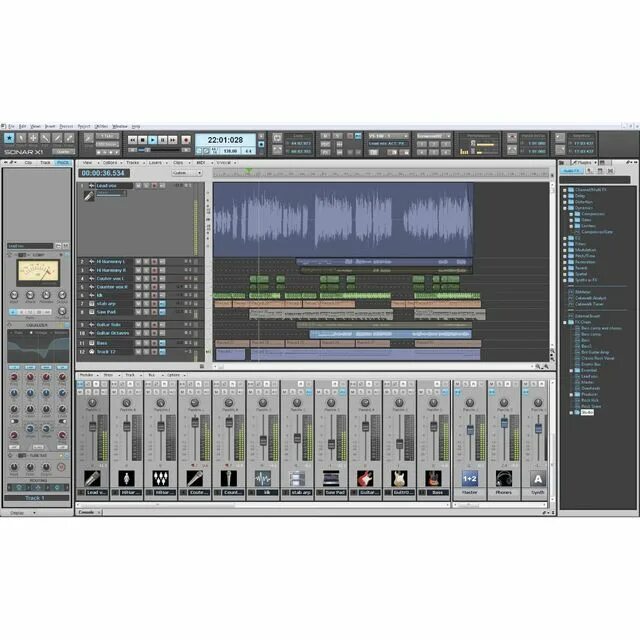Click the kik console strip name
Viewport: 640px width, 640px height.
pyautogui.click(x=267, y=493)
